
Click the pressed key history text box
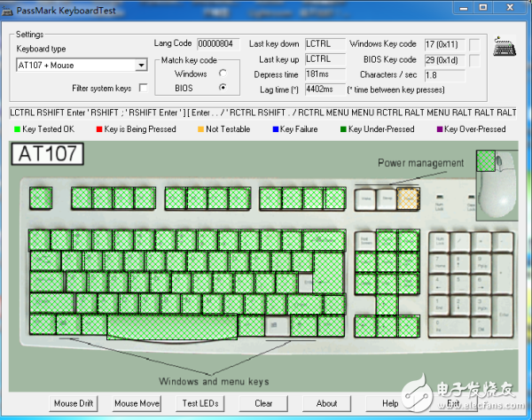click(x=263, y=113)
